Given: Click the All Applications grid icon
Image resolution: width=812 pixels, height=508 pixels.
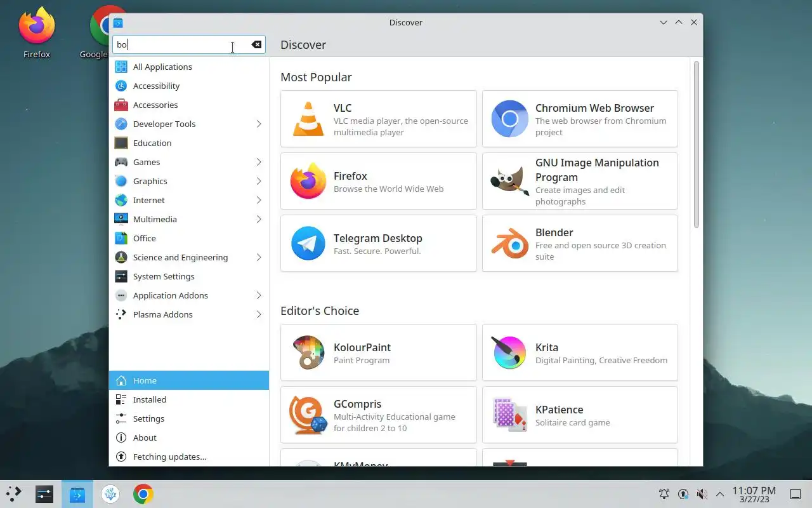Looking at the screenshot, I should coord(121,67).
